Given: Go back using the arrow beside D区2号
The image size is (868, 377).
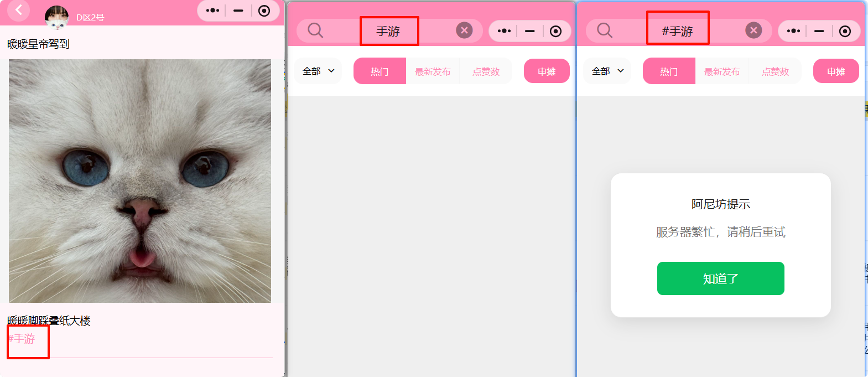Looking at the screenshot, I should [x=18, y=10].
